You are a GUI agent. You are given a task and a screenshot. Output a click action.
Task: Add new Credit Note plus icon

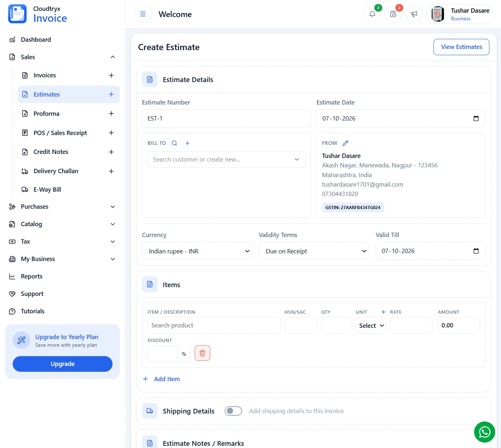click(x=111, y=152)
